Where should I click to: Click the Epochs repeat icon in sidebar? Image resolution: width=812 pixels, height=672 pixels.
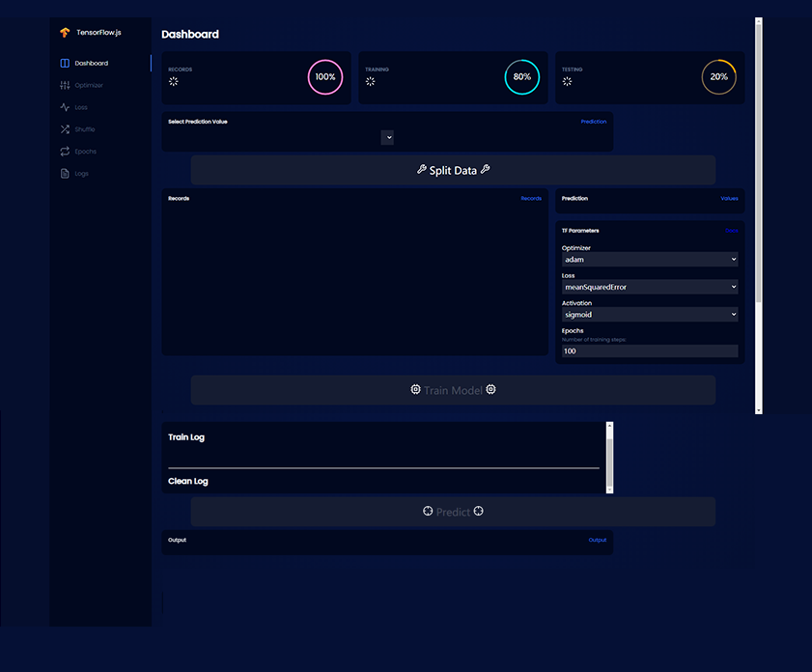coord(65,152)
